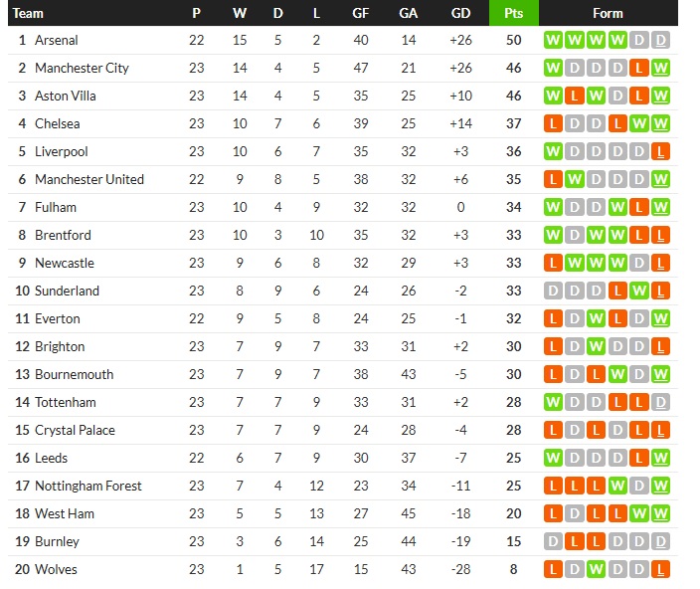Click the orange L badge in Manchester United's form
This screenshot has height=589, width=700.
553,180
